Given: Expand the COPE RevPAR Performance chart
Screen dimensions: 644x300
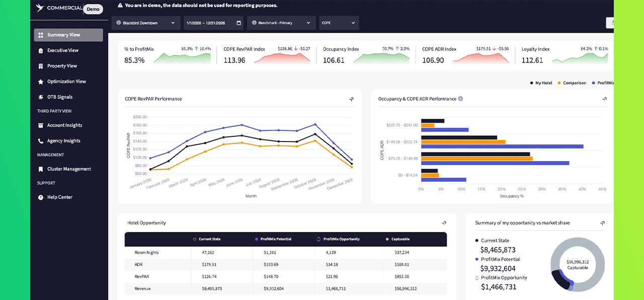Looking at the screenshot, I should pos(351,99).
